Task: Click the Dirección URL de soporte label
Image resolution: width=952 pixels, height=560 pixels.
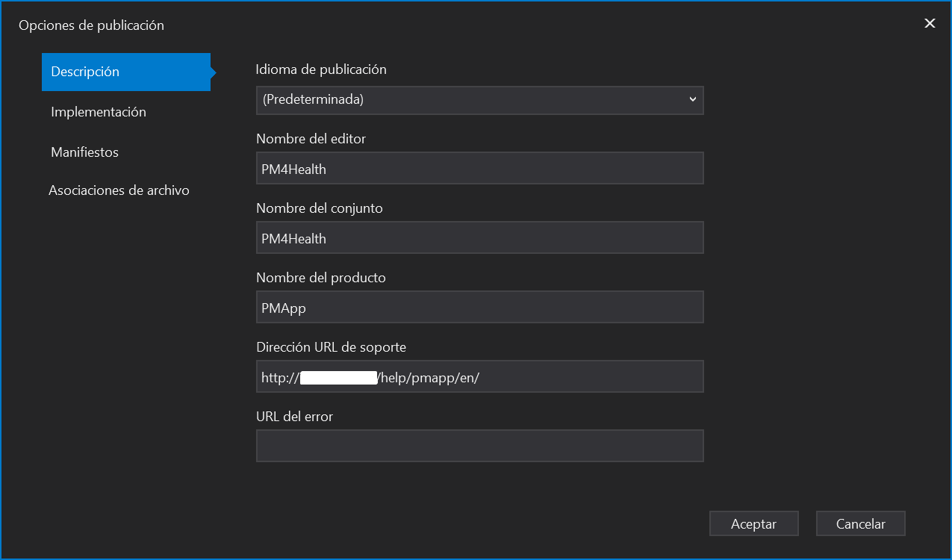Action: coord(331,347)
